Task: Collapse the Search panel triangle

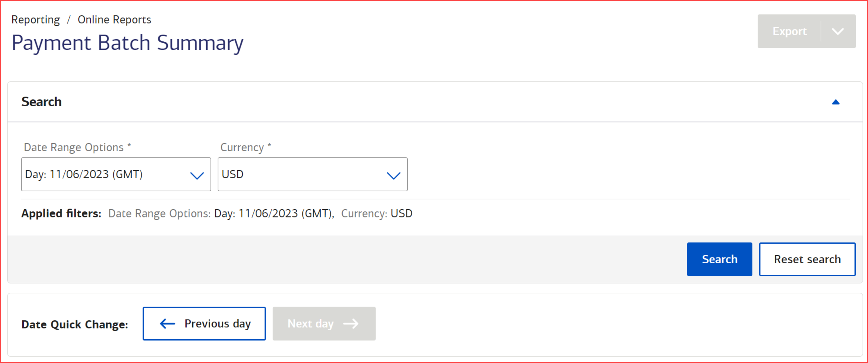Action: 836,102
